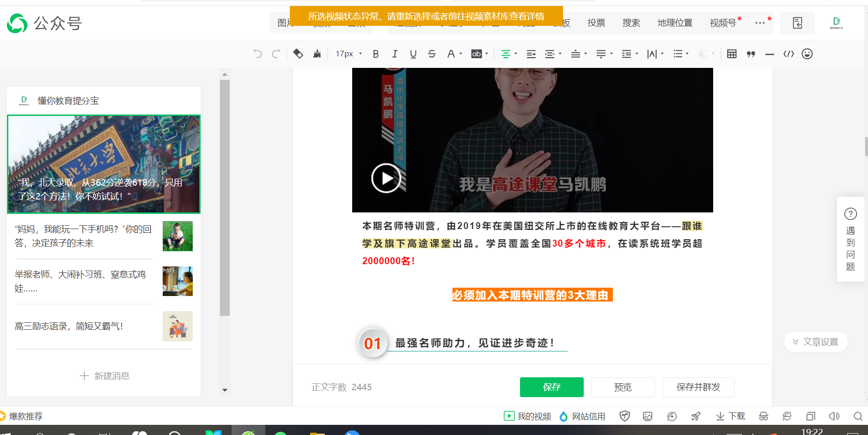This screenshot has width=868, height=435.
Task: Click the accelerator rocket icon
Action: (696, 417)
